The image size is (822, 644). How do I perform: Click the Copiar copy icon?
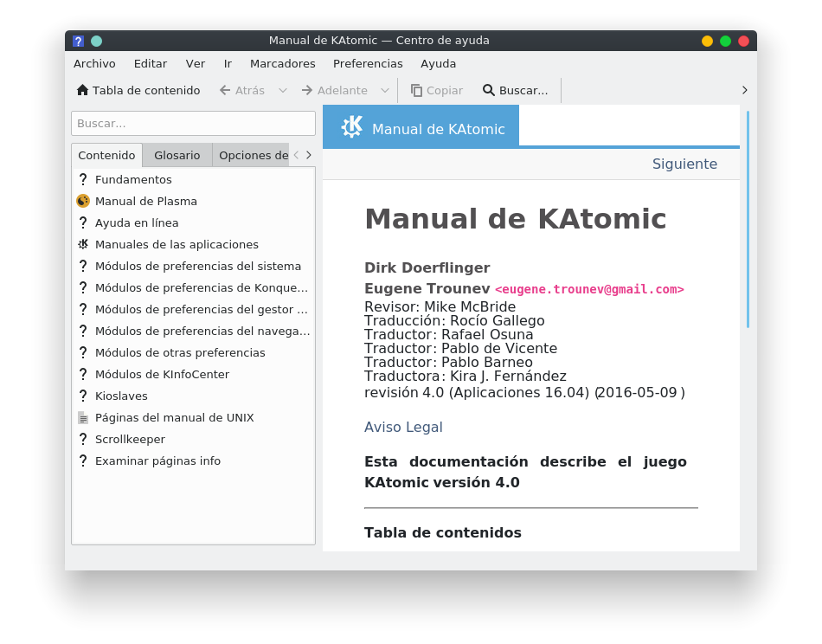(x=416, y=90)
